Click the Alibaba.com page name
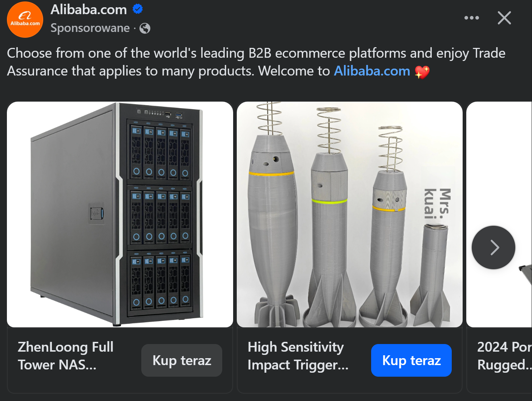The image size is (532, 401). pyautogui.click(x=89, y=9)
